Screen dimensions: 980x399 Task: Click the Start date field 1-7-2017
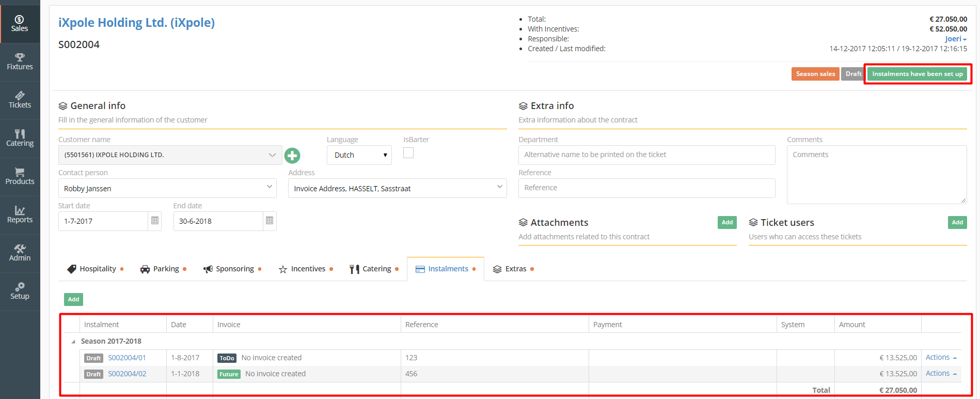click(x=103, y=221)
